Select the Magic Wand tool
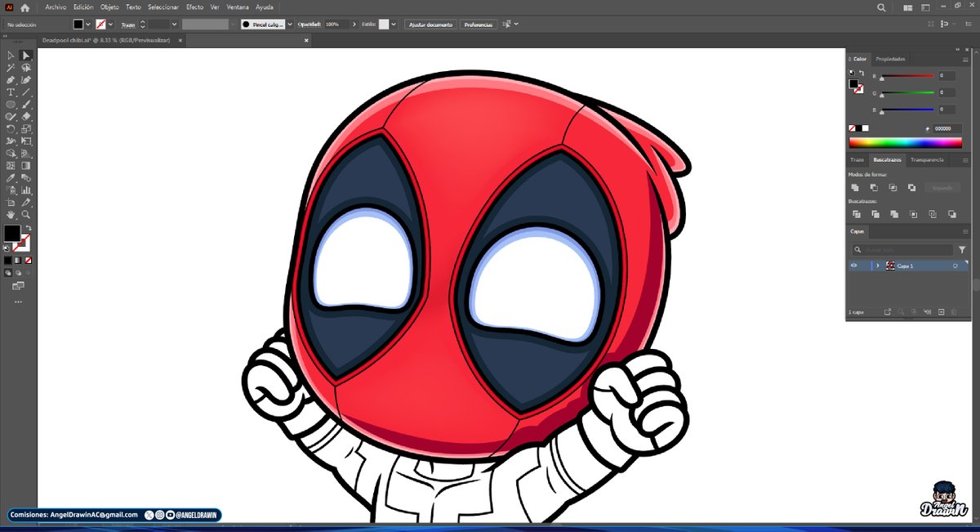The image size is (980, 532). (11, 67)
